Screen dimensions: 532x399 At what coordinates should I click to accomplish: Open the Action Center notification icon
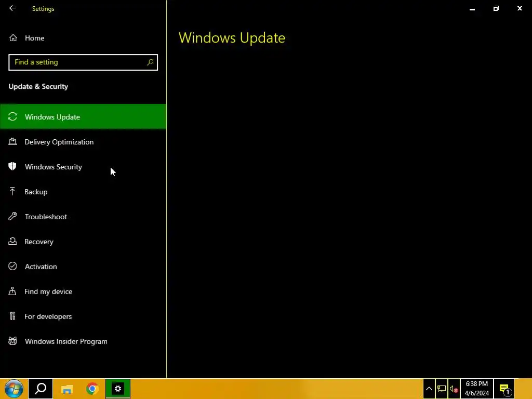click(504, 389)
